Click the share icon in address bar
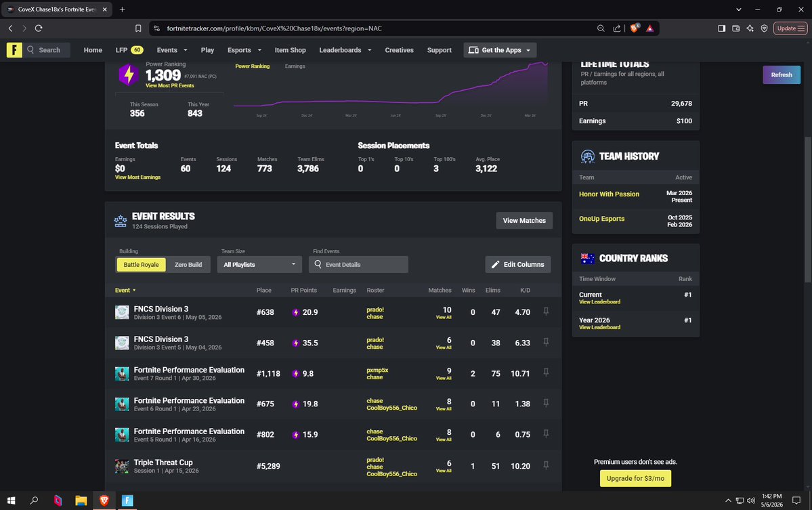The width and height of the screenshot is (812, 510). pyautogui.click(x=617, y=28)
